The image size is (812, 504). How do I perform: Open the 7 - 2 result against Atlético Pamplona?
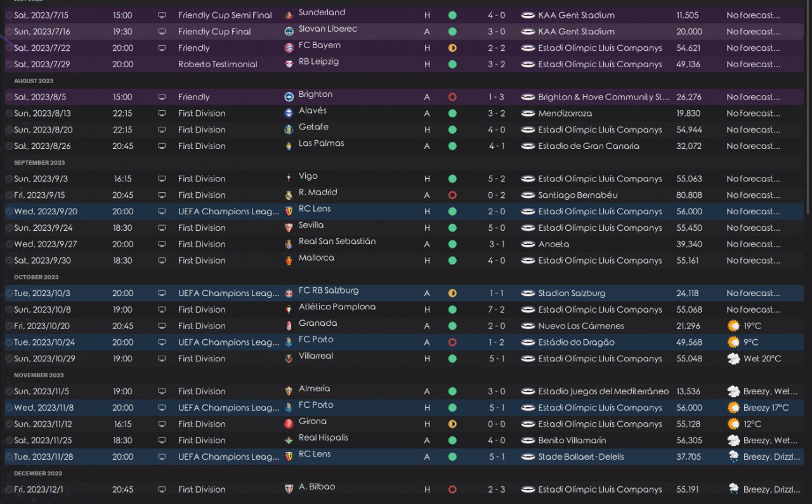point(496,310)
